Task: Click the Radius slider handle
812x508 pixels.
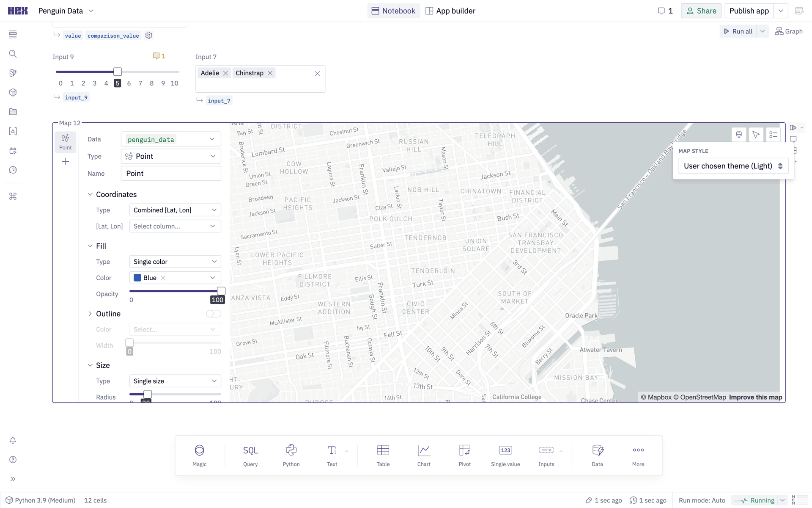Action: coord(147,395)
